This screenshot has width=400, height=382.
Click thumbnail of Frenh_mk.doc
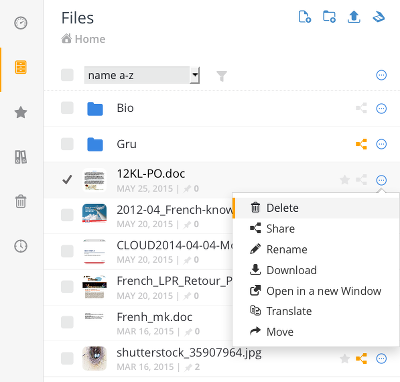pos(94,316)
